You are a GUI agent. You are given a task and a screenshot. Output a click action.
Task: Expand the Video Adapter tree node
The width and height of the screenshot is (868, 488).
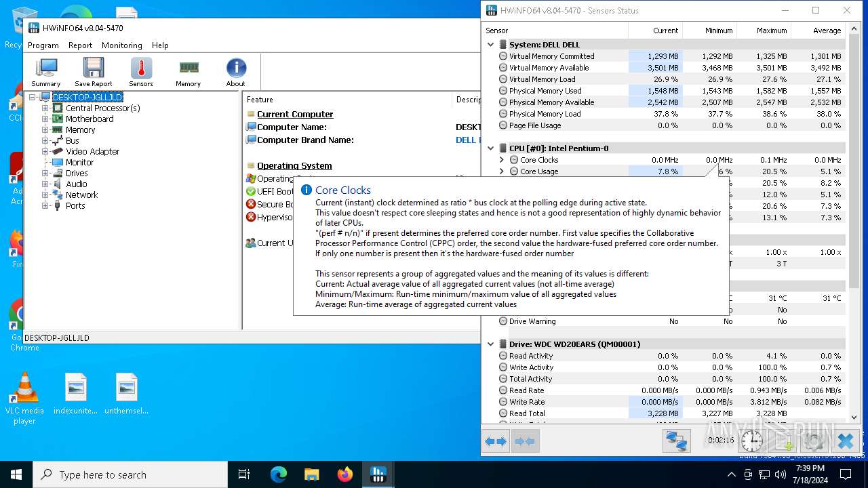(45, 151)
